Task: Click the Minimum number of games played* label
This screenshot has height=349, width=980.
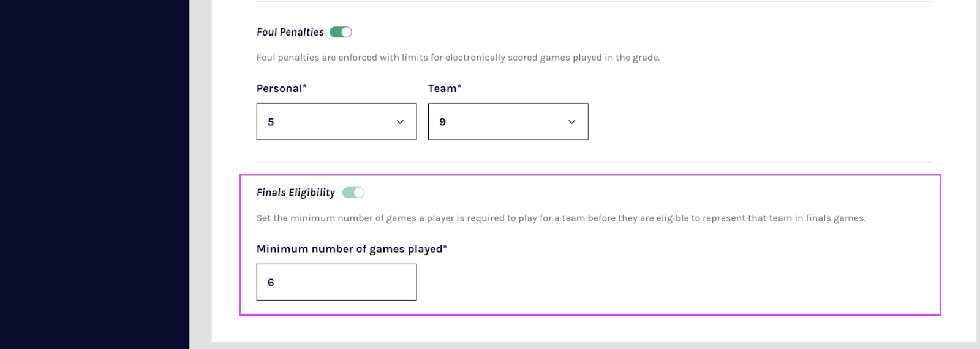Action: coord(352,249)
